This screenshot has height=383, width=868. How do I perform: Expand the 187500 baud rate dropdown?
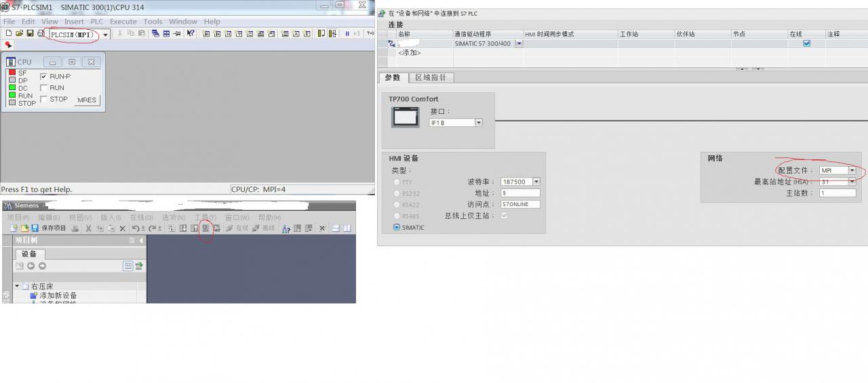tap(536, 182)
